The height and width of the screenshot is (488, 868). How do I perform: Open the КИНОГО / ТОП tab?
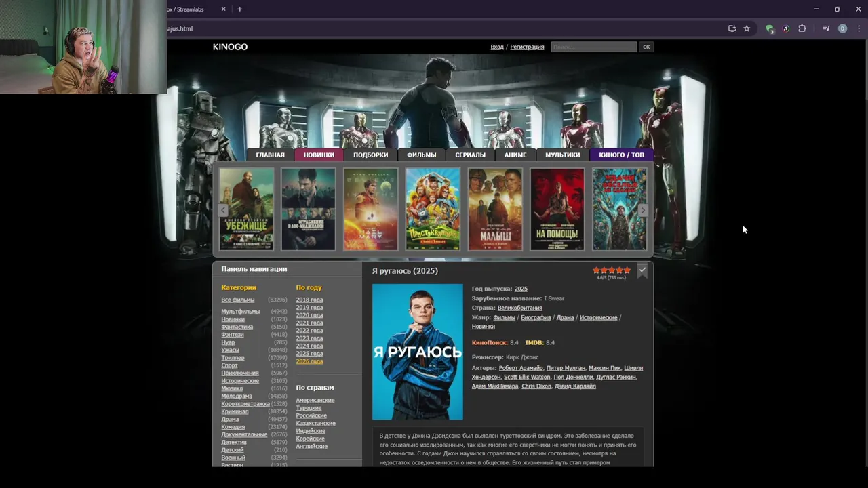tap(621, 155)
